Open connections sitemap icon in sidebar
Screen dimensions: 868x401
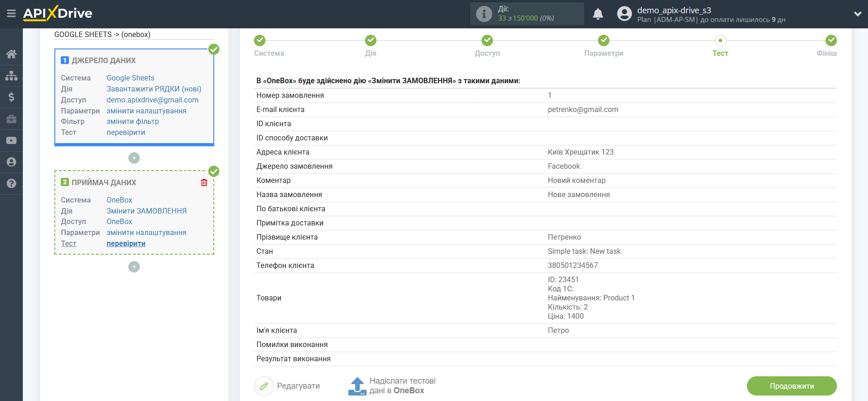(x=11, y=75)
